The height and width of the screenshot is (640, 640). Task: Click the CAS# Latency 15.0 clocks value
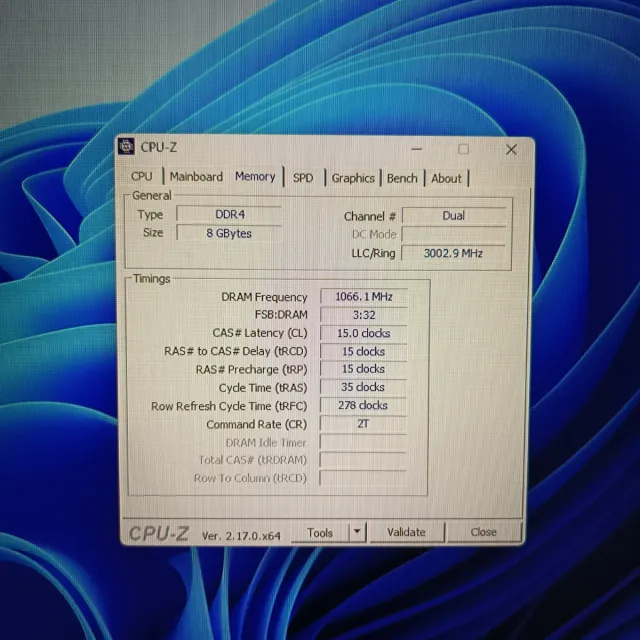click(363, 333)
